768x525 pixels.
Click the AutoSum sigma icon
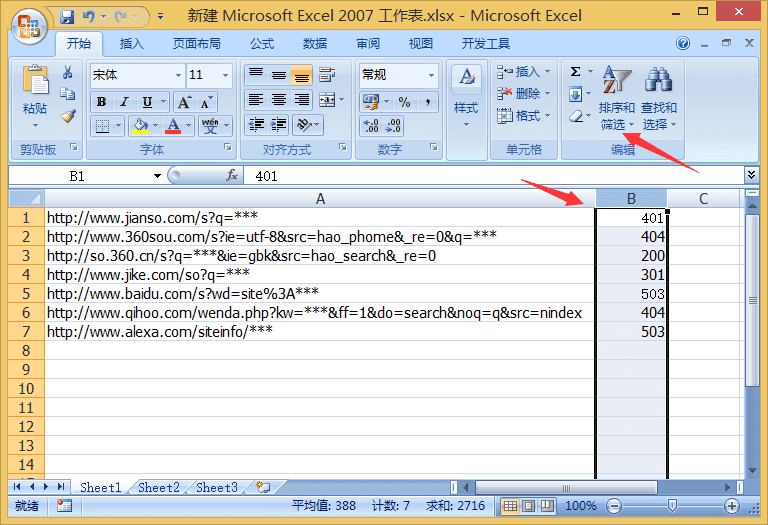pos(576,72)
